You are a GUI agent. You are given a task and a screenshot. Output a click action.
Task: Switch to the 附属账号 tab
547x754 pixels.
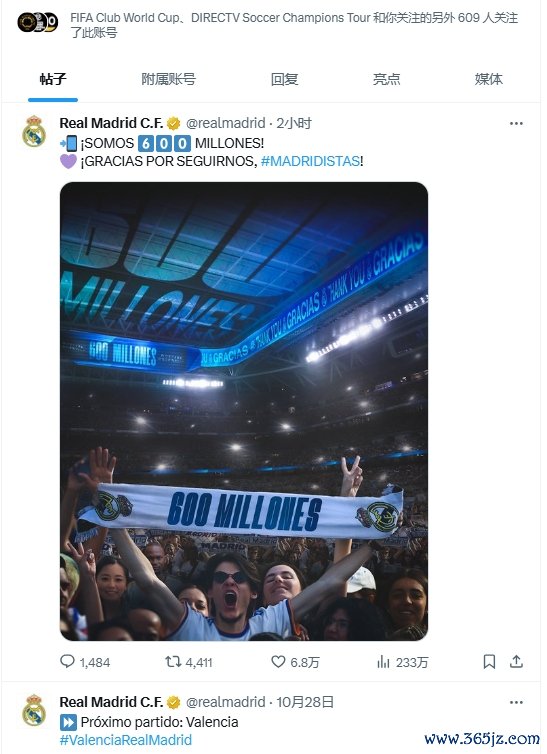point(169,79)
